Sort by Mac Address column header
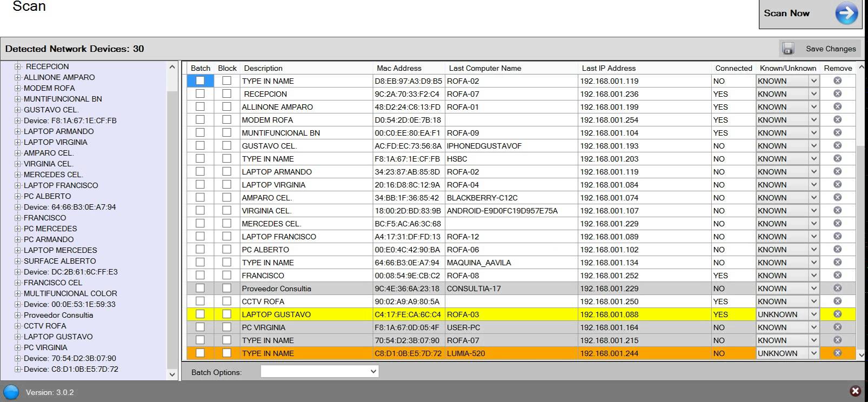868x402 pixels. [x=399, y=68]
